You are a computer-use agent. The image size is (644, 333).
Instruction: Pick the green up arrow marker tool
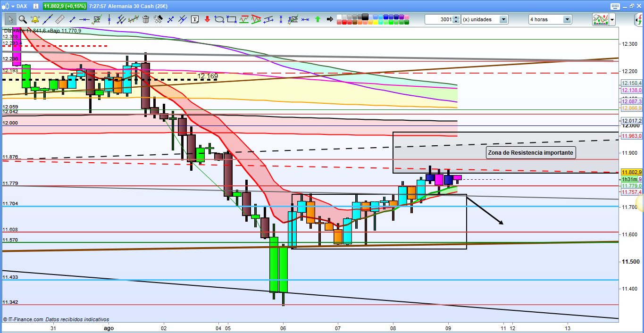[x=318, y=19]
